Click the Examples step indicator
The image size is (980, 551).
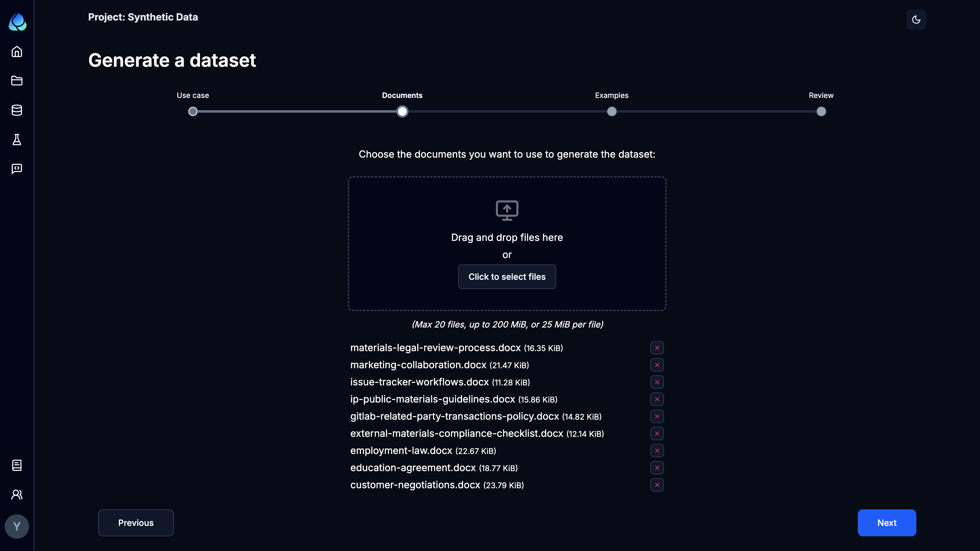pos(612,112)
